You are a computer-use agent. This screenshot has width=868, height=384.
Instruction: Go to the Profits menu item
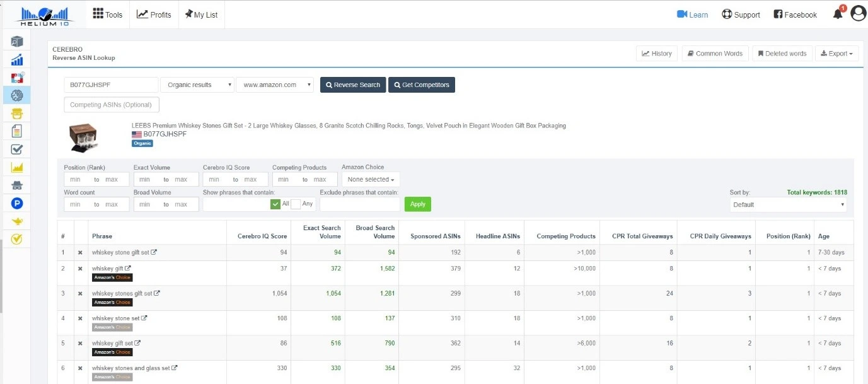154,15
